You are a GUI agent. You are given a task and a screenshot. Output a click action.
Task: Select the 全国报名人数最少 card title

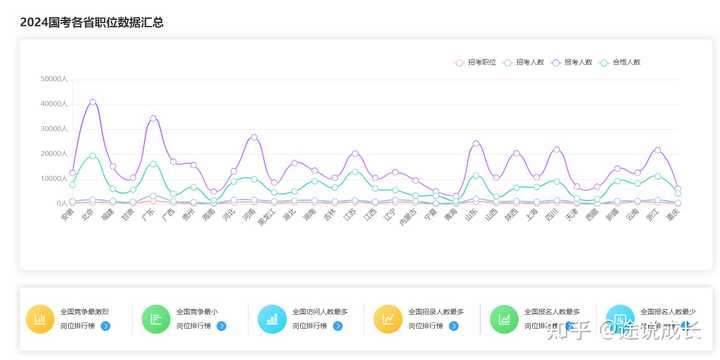point(668,311)
